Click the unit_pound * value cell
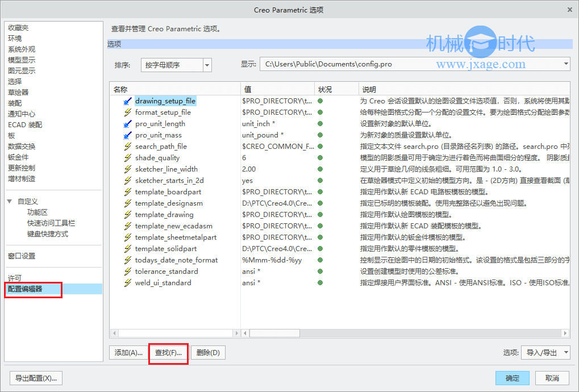579x392 pixels. 263,135
